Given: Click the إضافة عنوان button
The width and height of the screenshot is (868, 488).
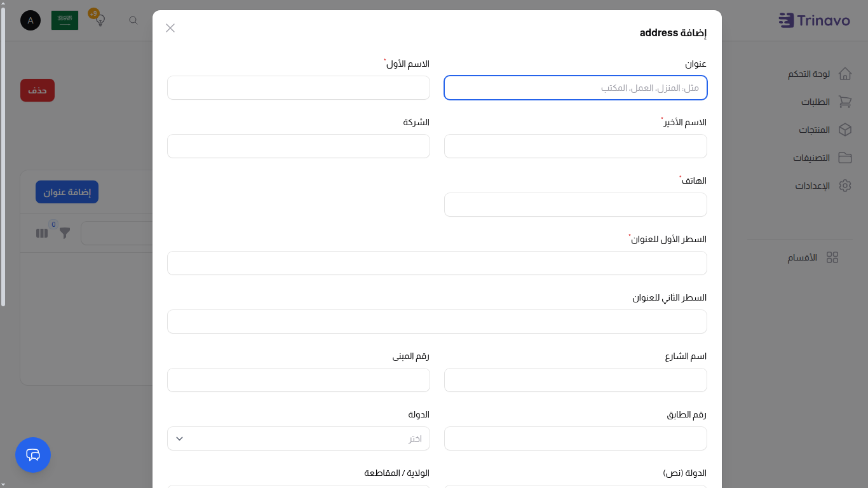Looking at the screenshot, I should coord(67,191).
